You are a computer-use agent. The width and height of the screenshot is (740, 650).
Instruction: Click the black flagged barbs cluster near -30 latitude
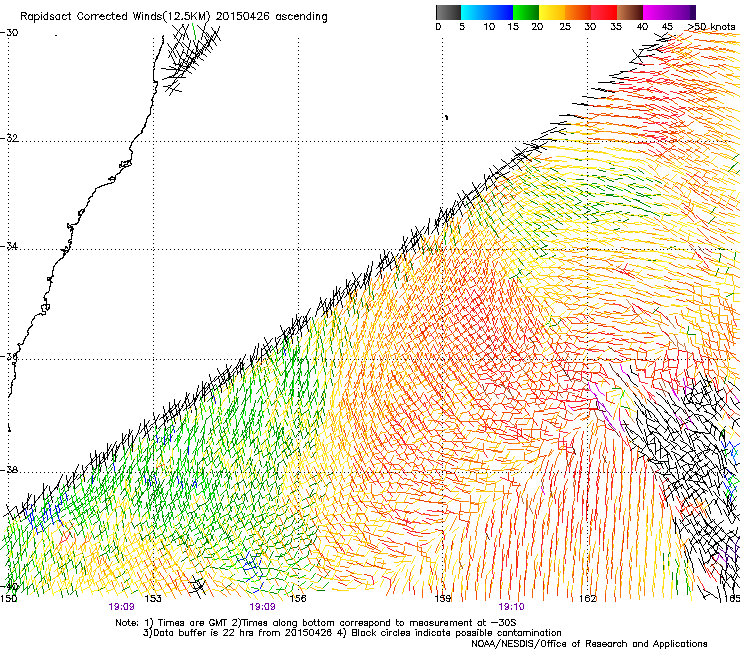[x=190, y=58]
